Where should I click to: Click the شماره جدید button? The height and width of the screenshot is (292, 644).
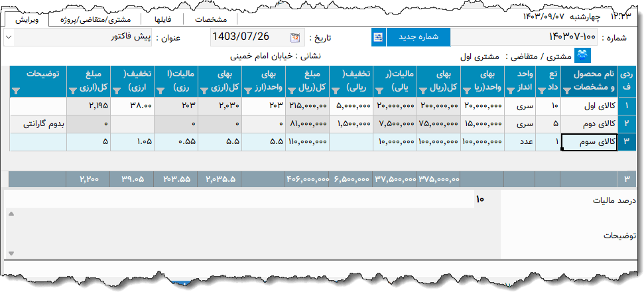(419, 37)
